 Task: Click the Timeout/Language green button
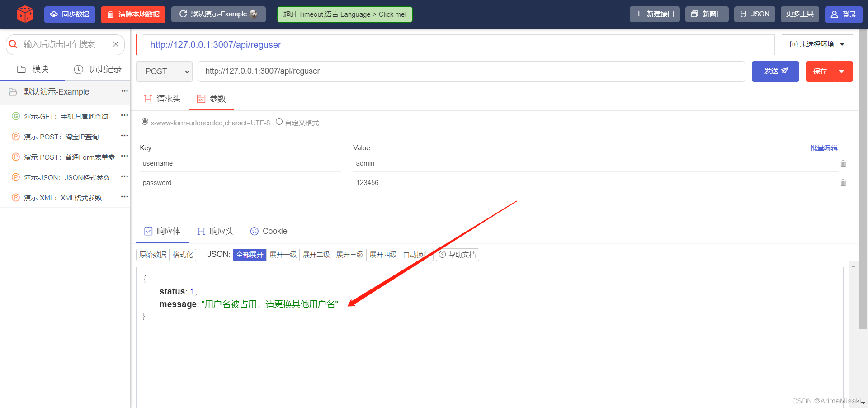(344, 14)
